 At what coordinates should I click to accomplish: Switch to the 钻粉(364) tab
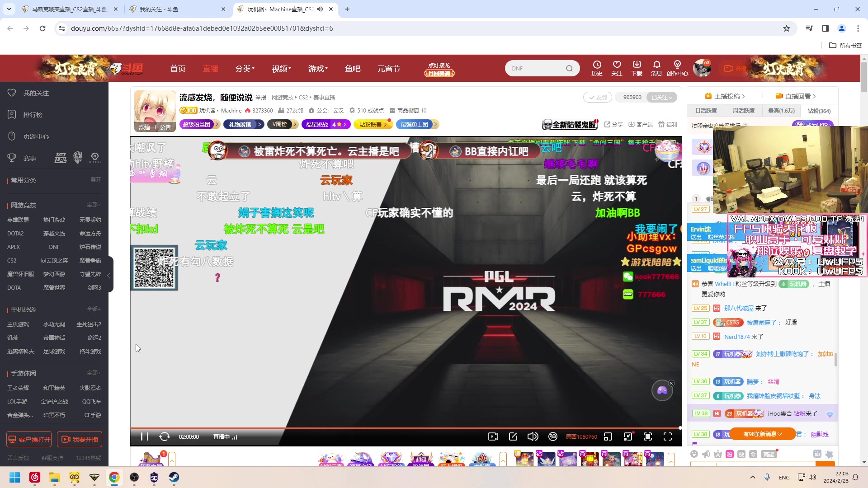(819, 111)
